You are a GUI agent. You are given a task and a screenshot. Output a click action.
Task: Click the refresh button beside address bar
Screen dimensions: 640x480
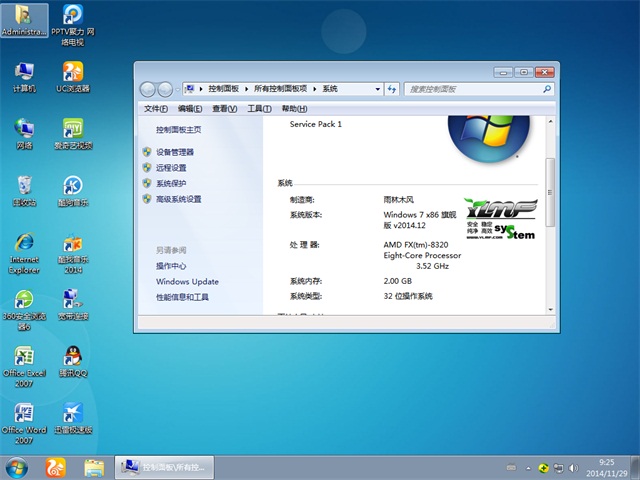pos(393,89)
